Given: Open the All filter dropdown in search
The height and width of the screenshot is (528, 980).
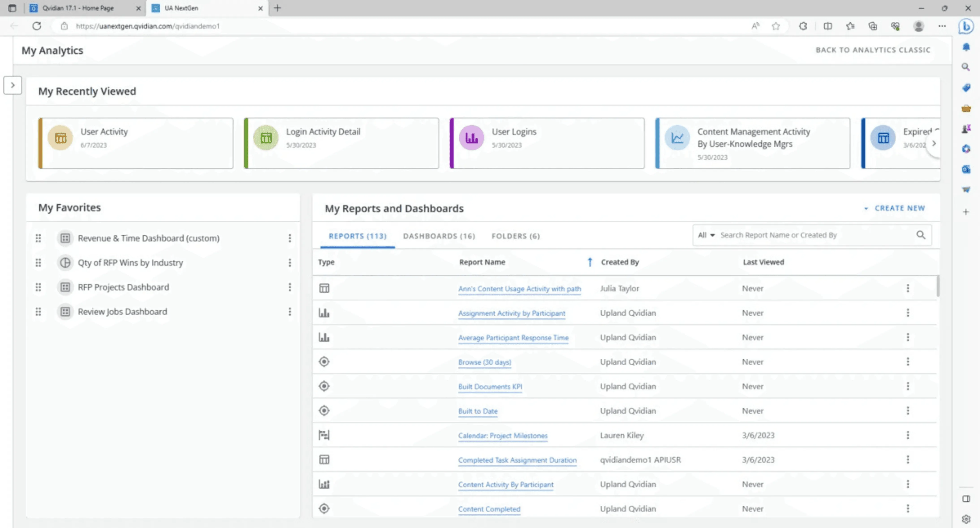Looking at the screenshot, I should point(706,235).
